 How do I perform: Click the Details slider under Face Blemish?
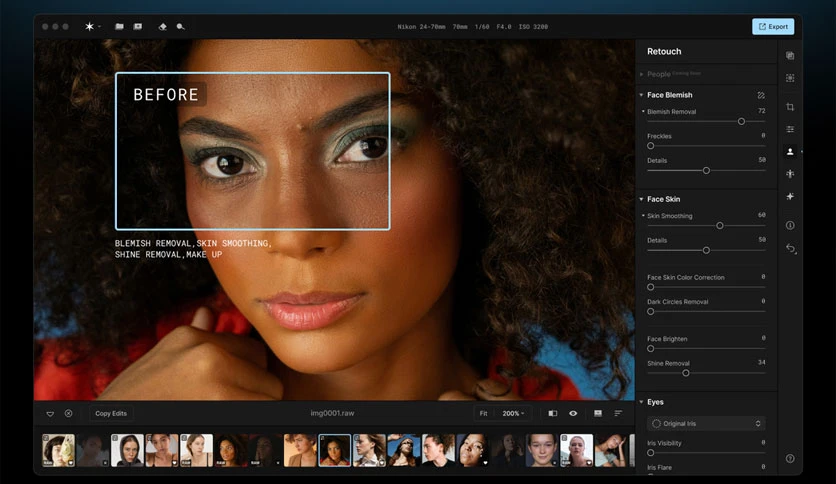(706, 171)
